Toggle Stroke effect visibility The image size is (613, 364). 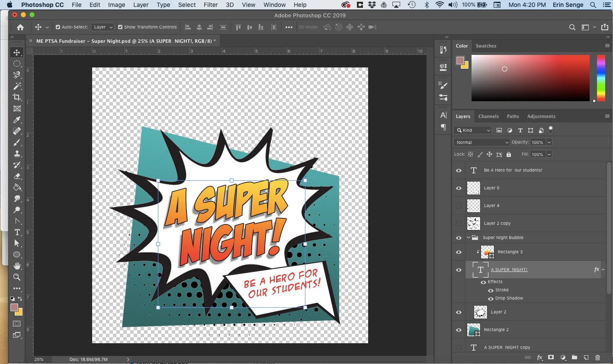(491, 290)
